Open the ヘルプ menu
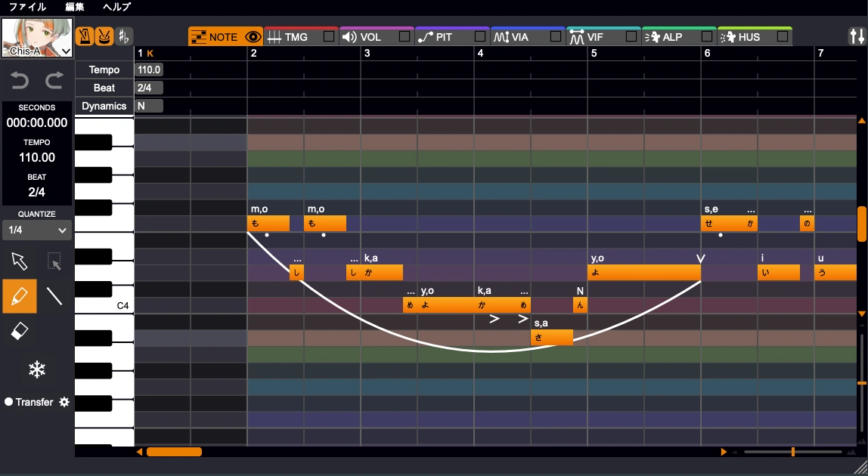This screenshot has width=868, height=476. click(116, 7)
